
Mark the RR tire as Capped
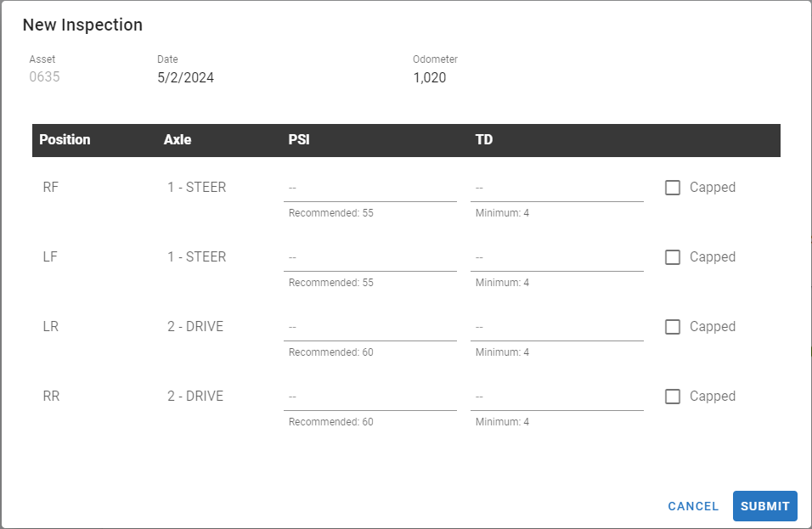(673, 397)
